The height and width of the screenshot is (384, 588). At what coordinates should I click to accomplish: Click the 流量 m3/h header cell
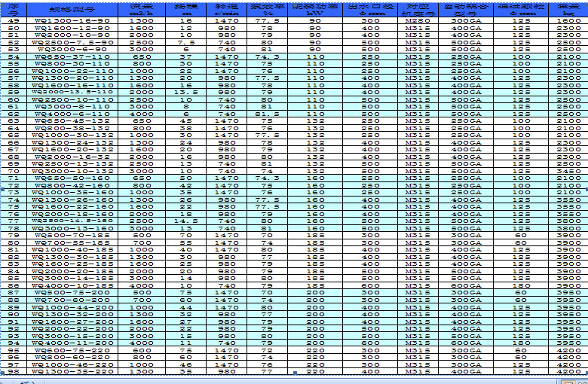(x=142, y=10)
